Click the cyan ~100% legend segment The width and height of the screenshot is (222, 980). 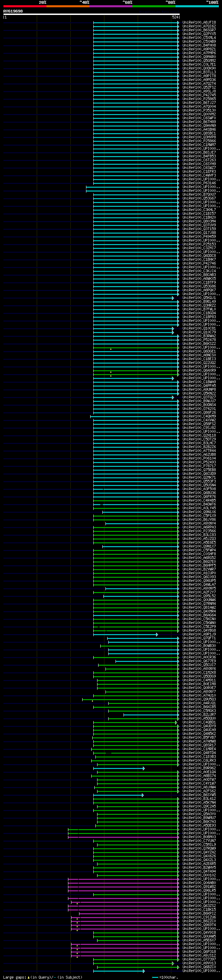(x=197, y=6)
